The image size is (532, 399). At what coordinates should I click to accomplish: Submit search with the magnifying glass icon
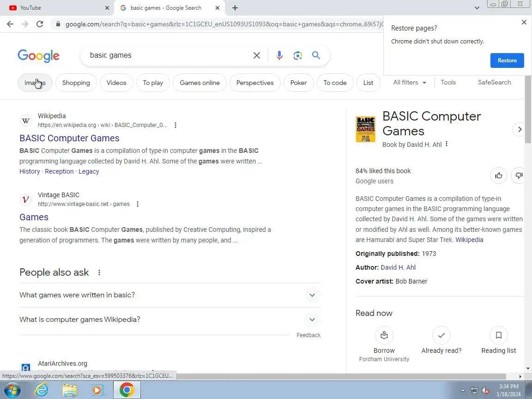[x=316, y=55]
